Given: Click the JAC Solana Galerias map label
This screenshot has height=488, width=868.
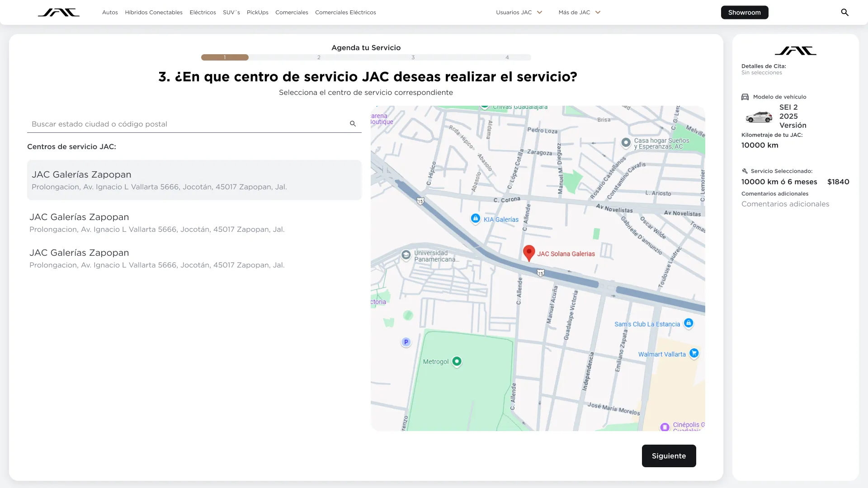Looking at the screenshot, I should coord(566,254).
